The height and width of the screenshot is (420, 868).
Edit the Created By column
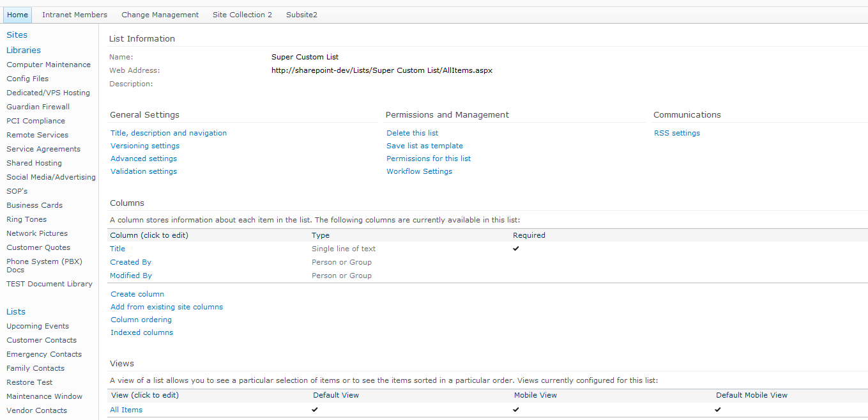click(x=130, y=262)
